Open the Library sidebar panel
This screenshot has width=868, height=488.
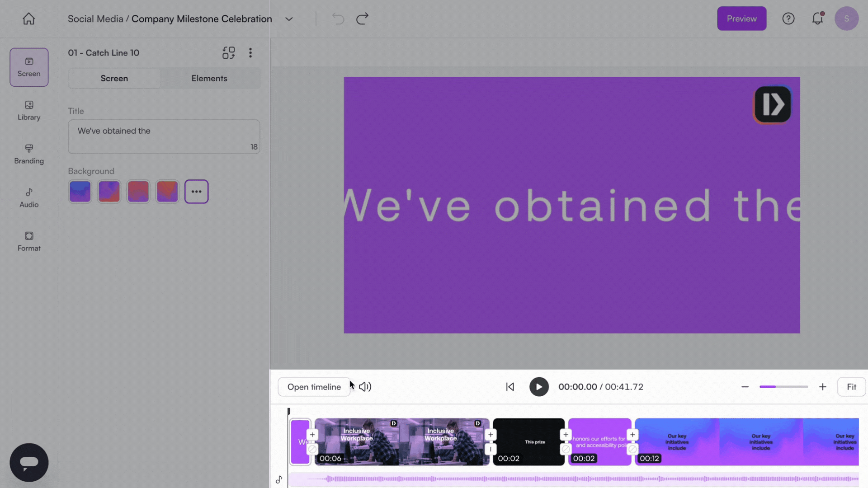[29, 110]
